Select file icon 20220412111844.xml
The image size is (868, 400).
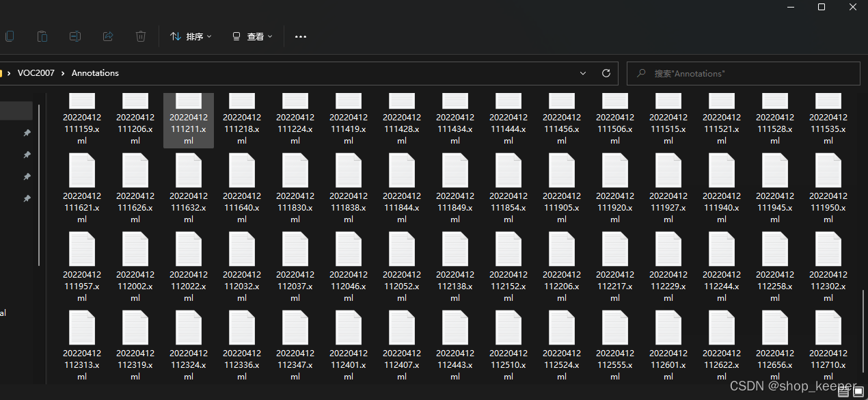click(402, 170)
